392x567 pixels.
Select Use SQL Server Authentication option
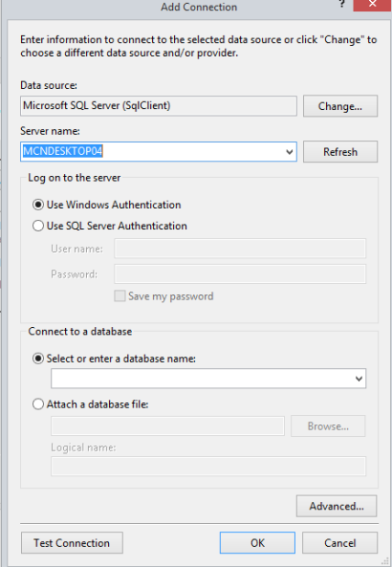(38, 226)
